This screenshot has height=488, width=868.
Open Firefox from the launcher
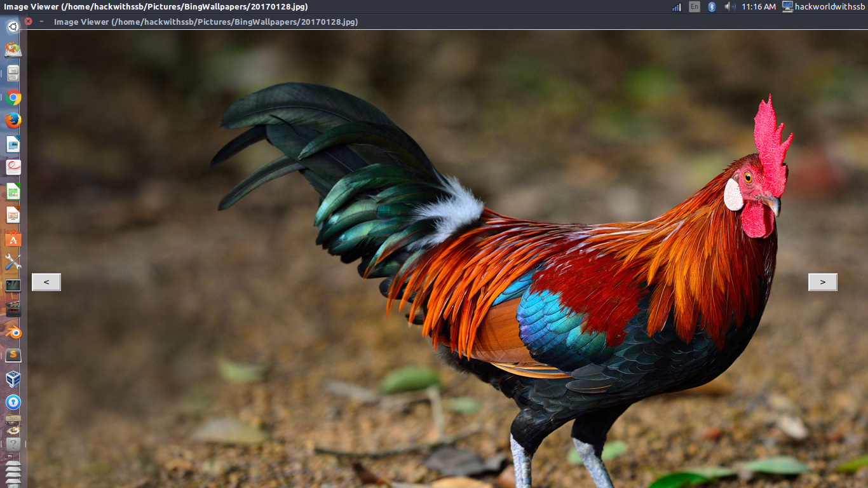[x=12, y=121]
